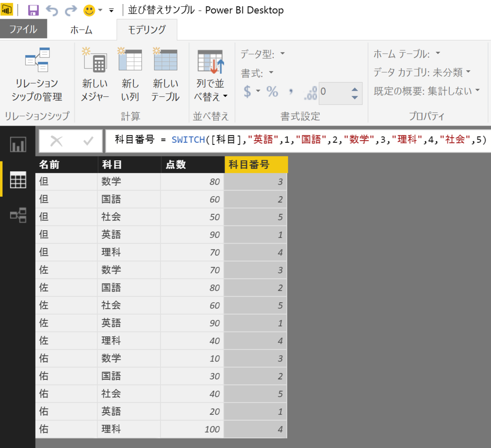Screen dimensions: 491x448
Task: Open the smiley feedback dropdown arrow
Action: coord(100,10)
